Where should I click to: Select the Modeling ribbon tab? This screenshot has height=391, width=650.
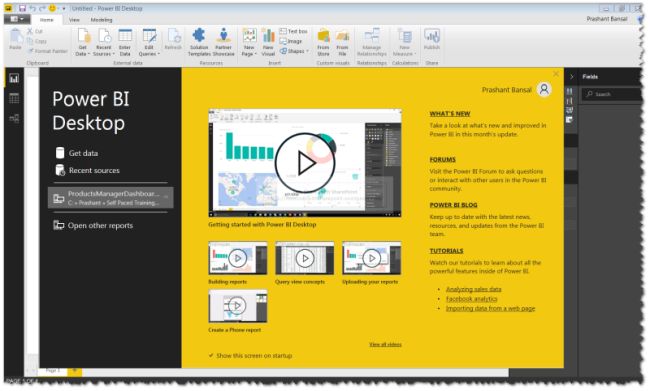point(102,20)
